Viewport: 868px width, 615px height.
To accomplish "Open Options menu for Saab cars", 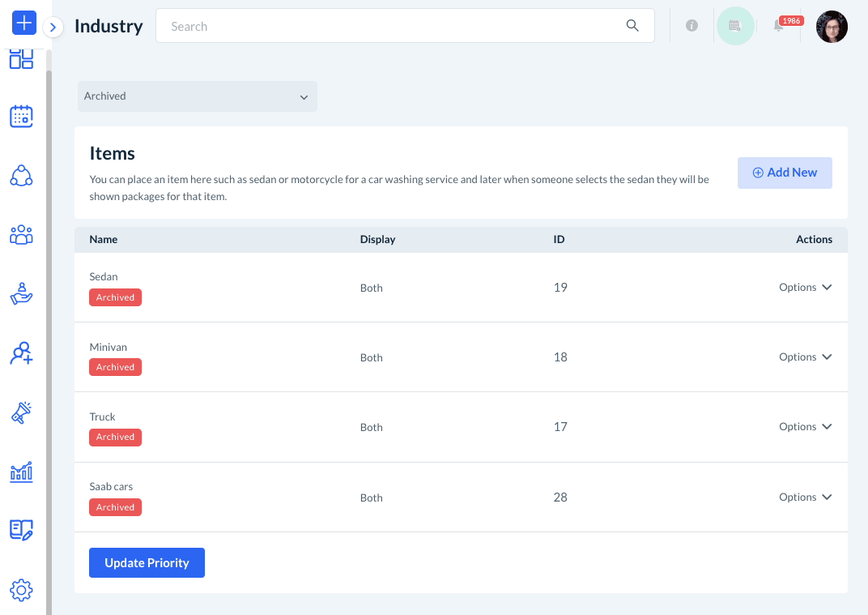I will click(805, 498).
